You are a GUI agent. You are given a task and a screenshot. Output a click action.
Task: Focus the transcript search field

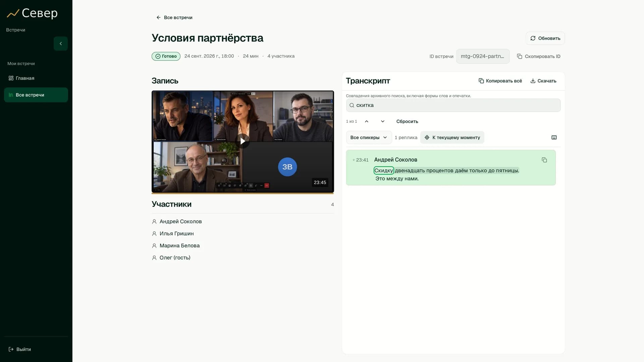pos(453,105)
